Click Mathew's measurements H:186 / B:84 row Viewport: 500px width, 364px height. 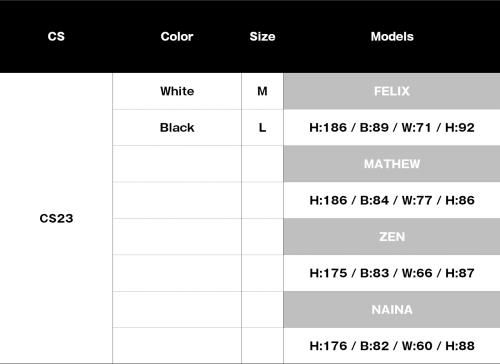pyautogui.click(x=392, y=200)
